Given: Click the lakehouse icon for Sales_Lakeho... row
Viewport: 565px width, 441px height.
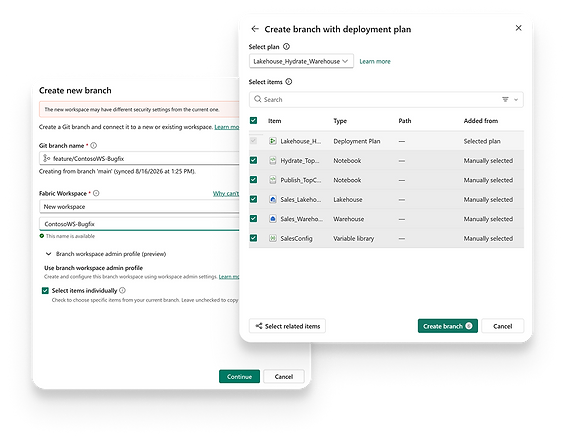Looking at the screenshot, I should point(273,200).
